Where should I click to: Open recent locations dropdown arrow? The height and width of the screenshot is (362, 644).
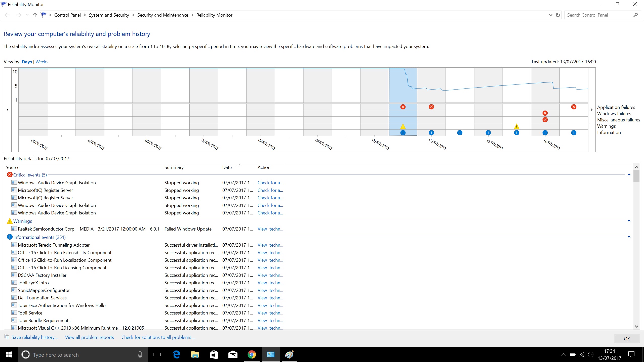(x=27, y=15)
